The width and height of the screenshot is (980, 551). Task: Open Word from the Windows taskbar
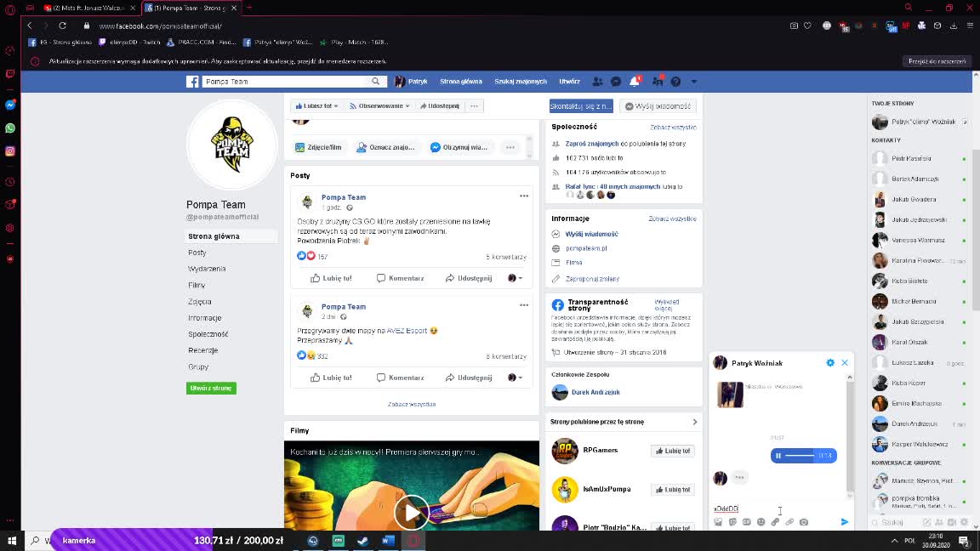point(388,541)
